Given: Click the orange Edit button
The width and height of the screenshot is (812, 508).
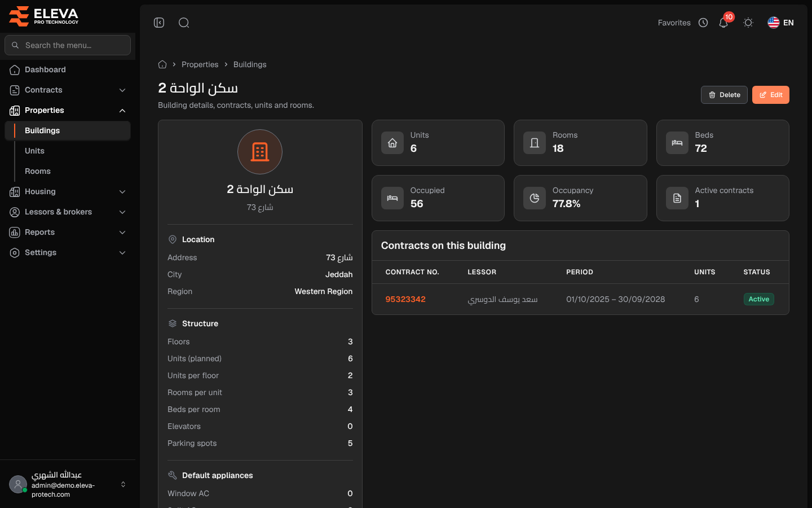Looking at the screenshot, I should 770,95.
